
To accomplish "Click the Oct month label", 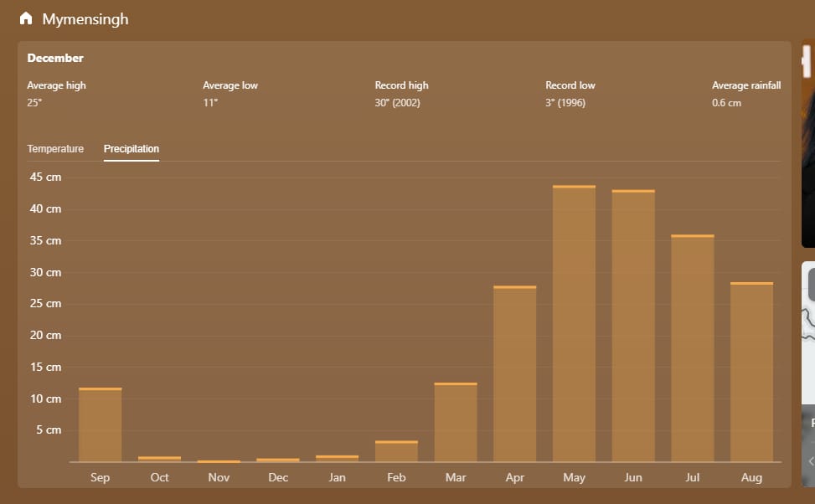I will [x=159, y=477].
